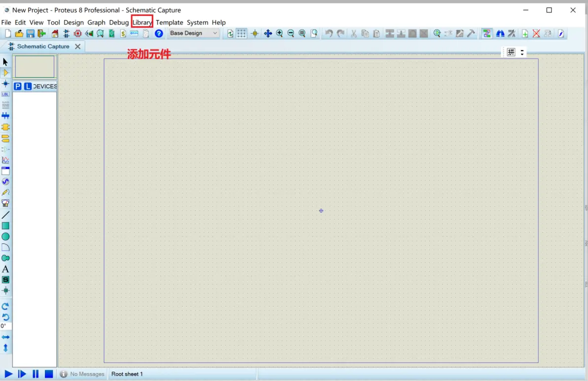Select the Selection Mode arrow tool
The height and width of the screenshot is (381, 588).
pos(5,62)
